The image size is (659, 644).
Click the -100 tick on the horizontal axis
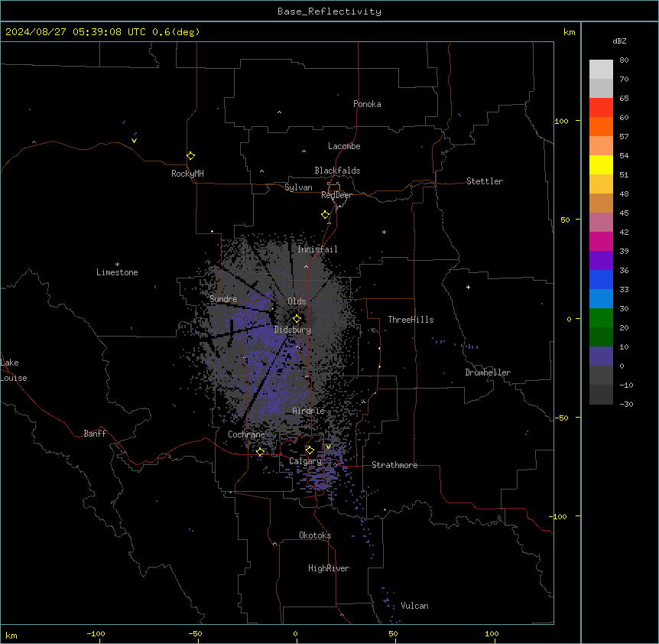(96, 633)
